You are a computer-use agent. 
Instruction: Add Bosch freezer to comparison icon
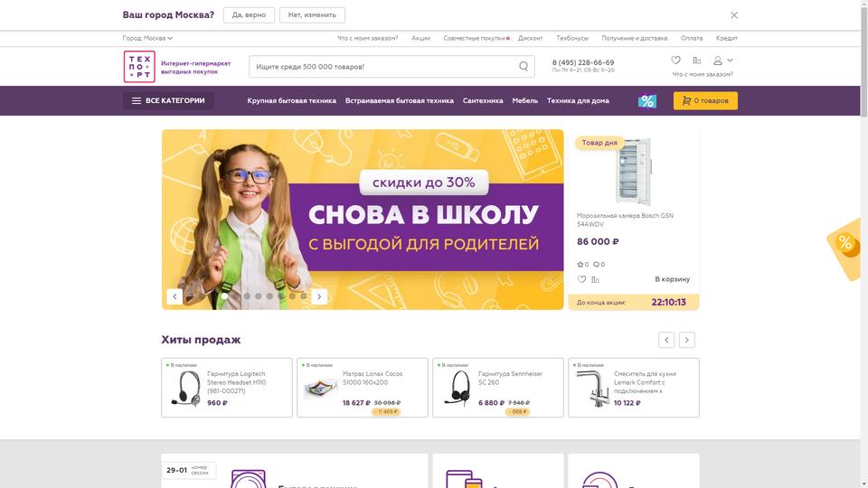596,279
